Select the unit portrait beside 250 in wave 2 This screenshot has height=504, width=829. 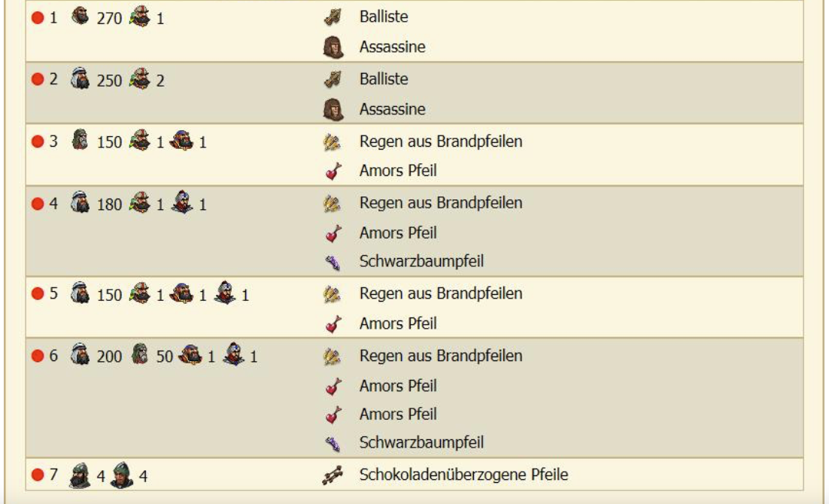tap(80, 79)
